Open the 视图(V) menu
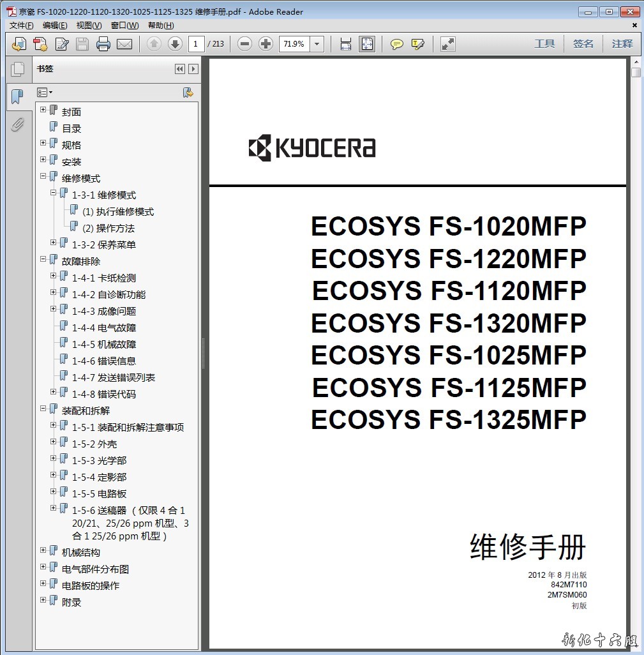644x655 pixels. pyautogui.click(x=89, y=26)
